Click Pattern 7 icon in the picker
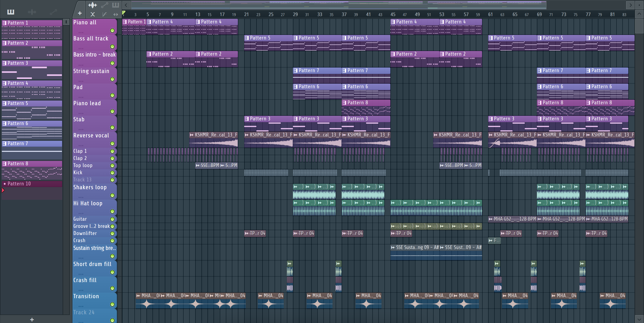 (4, 143)
